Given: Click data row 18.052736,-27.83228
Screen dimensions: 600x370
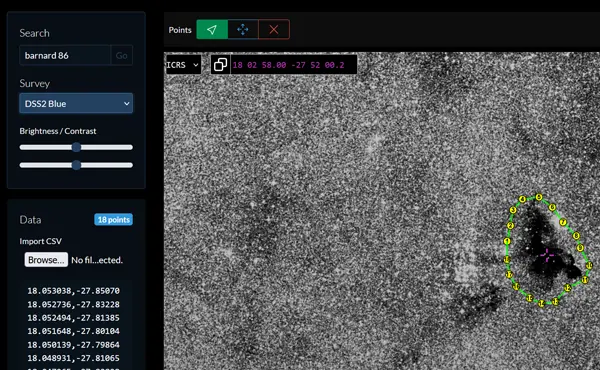Looking at the screenshot, I should [x=73, y=305].
